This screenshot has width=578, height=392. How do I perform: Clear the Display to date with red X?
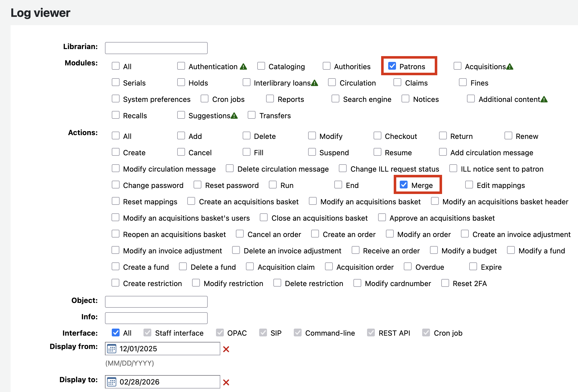pos(226,382)
